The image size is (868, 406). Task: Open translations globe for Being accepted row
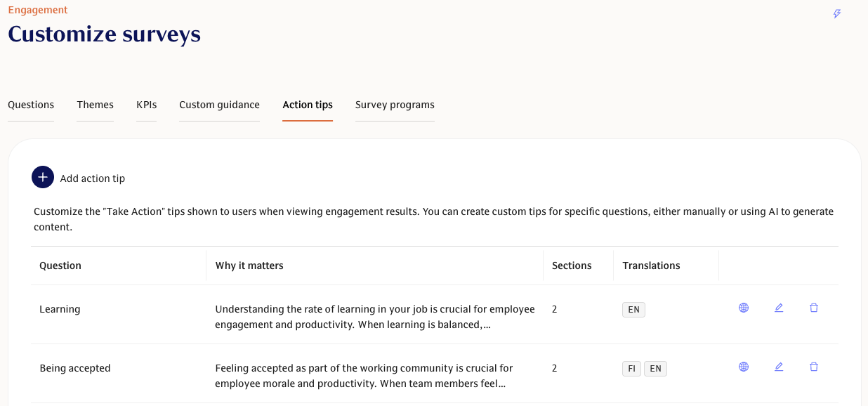tap(744, 367)
